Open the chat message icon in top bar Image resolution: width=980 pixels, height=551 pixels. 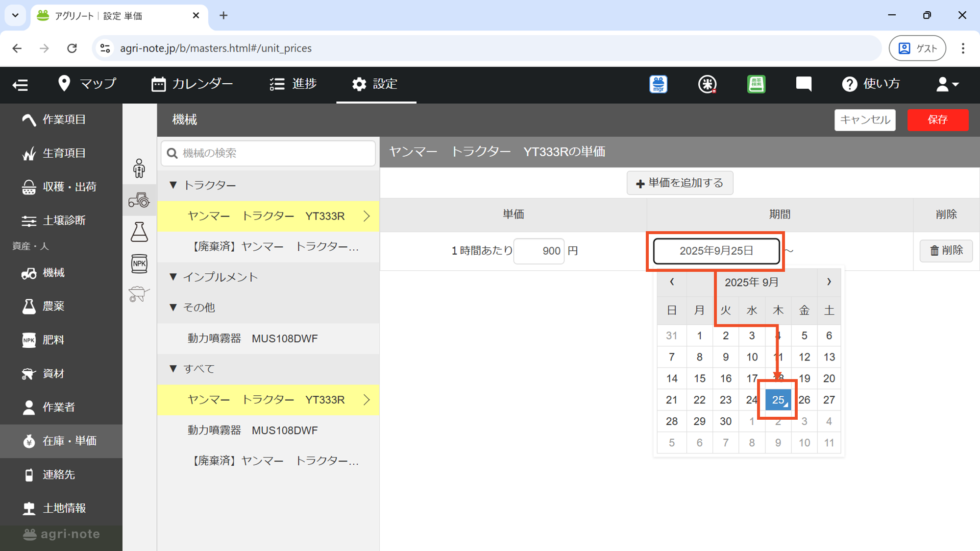tap(804, 84)
